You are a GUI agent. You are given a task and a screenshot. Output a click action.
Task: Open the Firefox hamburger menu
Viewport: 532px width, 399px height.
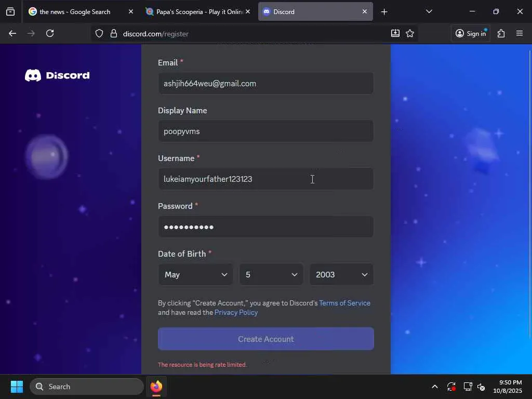tap(520, 33)
